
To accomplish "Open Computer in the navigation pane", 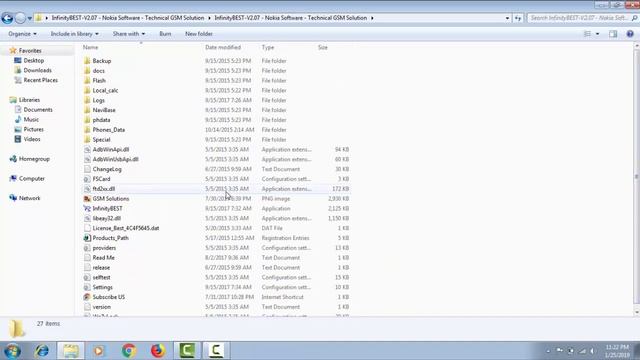I will [31, 178].
